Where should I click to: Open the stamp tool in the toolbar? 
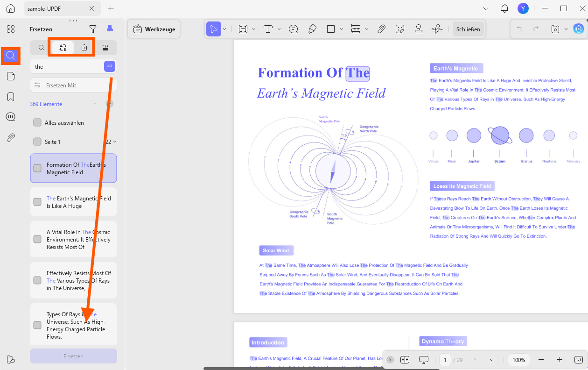coord(418,29)
